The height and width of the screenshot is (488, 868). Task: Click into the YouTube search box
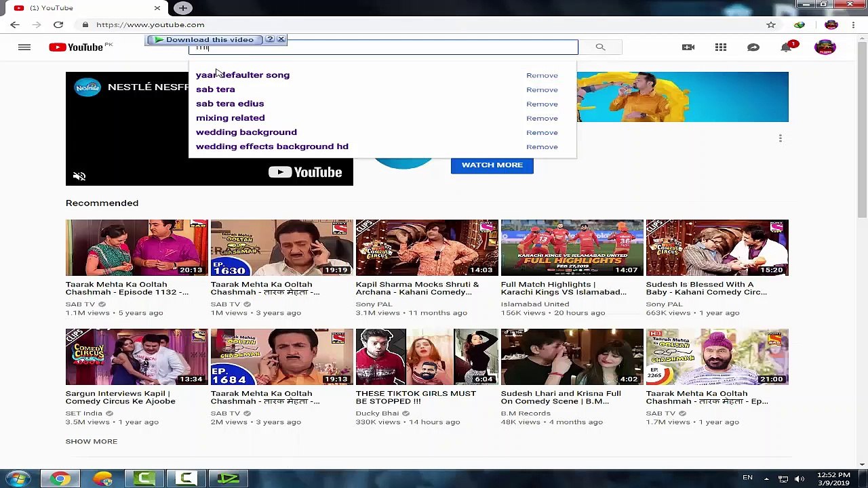383,47
